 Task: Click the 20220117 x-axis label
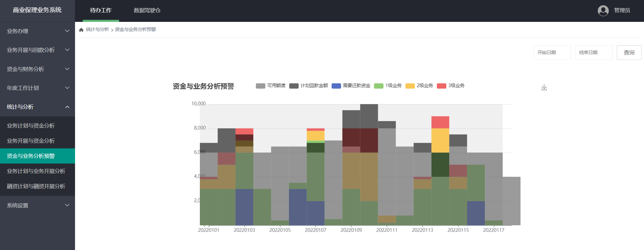coord(494,230)
